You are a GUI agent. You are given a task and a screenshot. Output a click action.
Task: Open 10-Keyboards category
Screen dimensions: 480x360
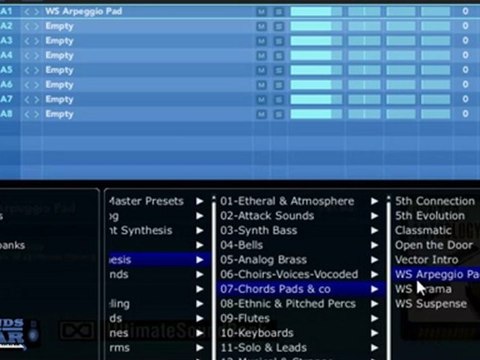click(299, 333)
